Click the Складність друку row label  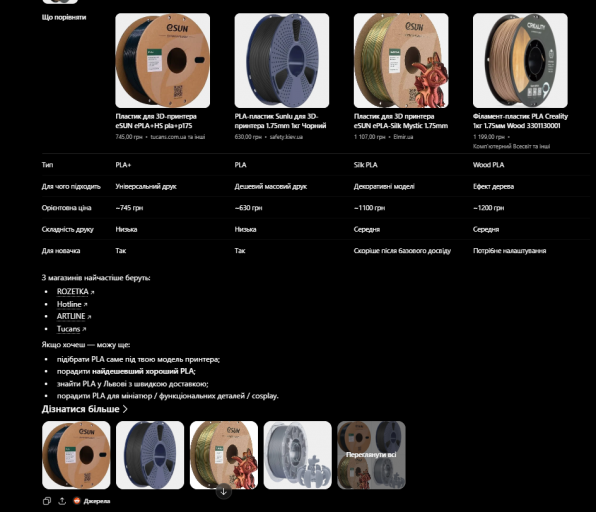click(68, 229)
